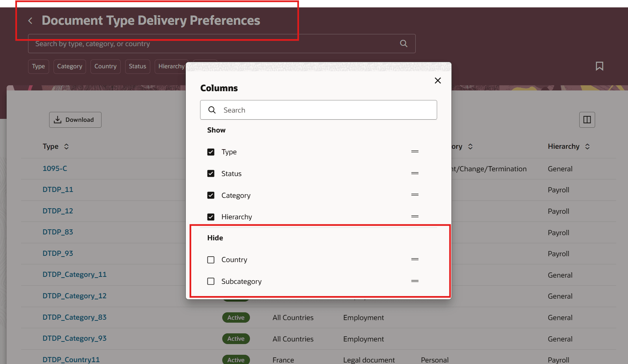The image size is (628, 364).
Task: Open saved searches bookmark icon
Action: point(600,66)
